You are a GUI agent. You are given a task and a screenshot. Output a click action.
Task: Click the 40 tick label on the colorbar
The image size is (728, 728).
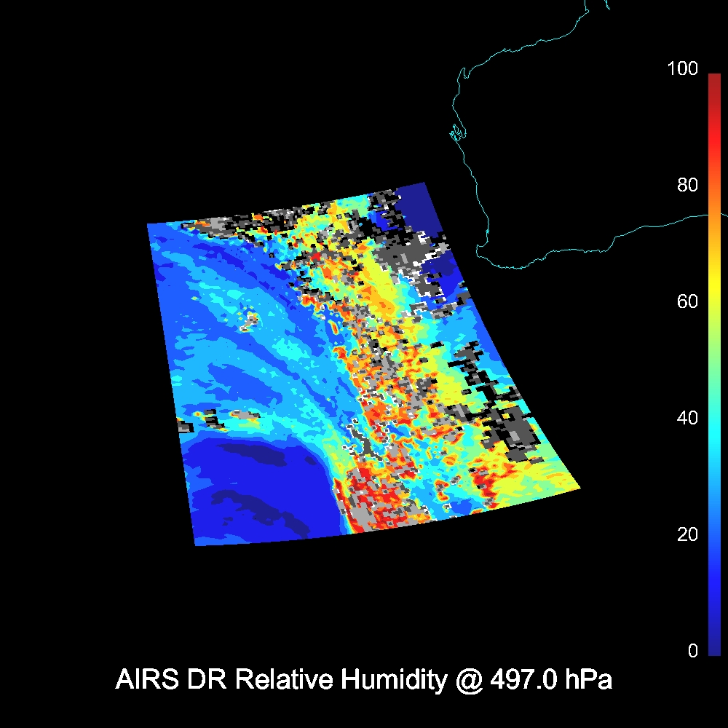pyautogui.click(x=687, y=419)
